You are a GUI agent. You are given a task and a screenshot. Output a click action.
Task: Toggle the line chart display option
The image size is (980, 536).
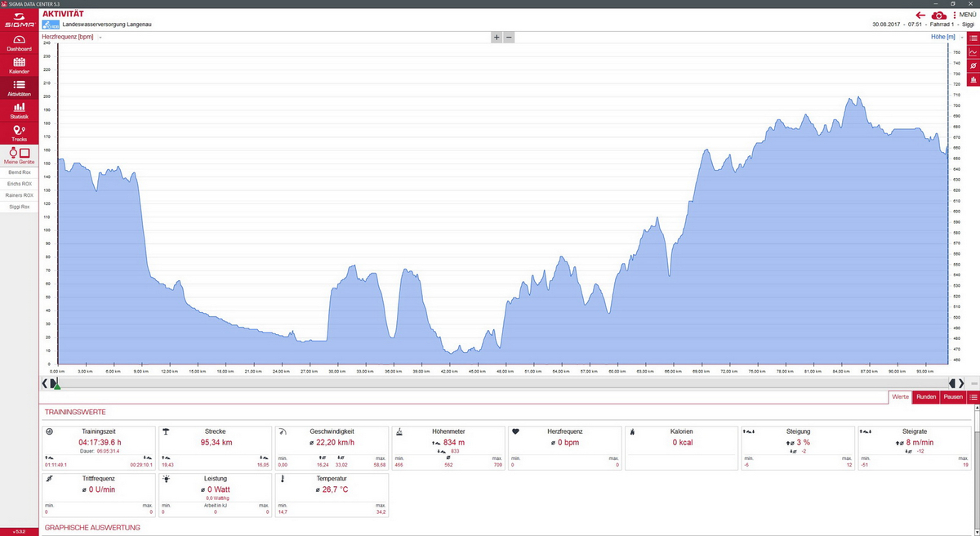click(x=973, y=51)
